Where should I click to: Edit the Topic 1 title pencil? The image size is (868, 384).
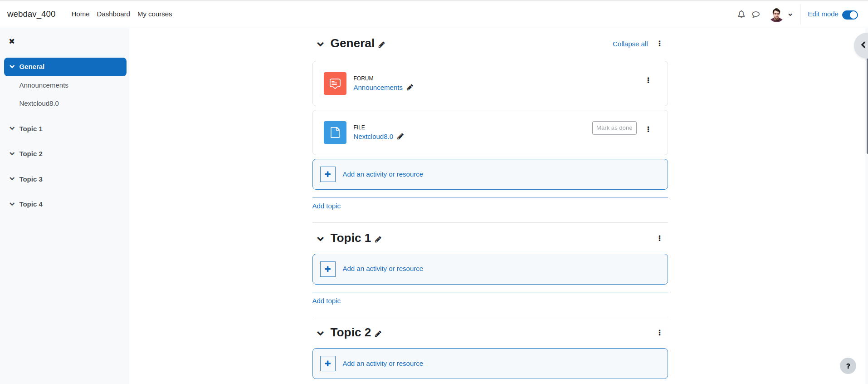pyautogui.click(x=378, y=239)
